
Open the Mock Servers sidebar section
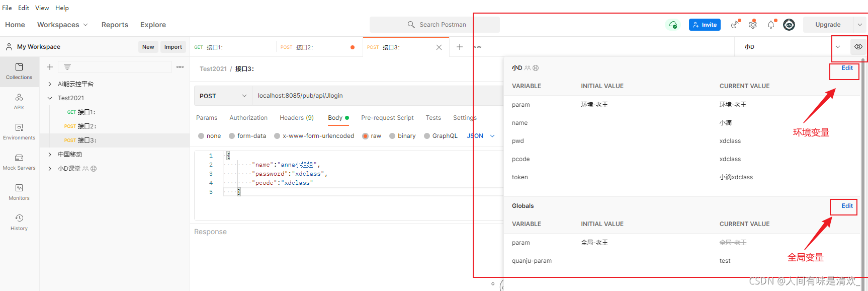[19, 162]
